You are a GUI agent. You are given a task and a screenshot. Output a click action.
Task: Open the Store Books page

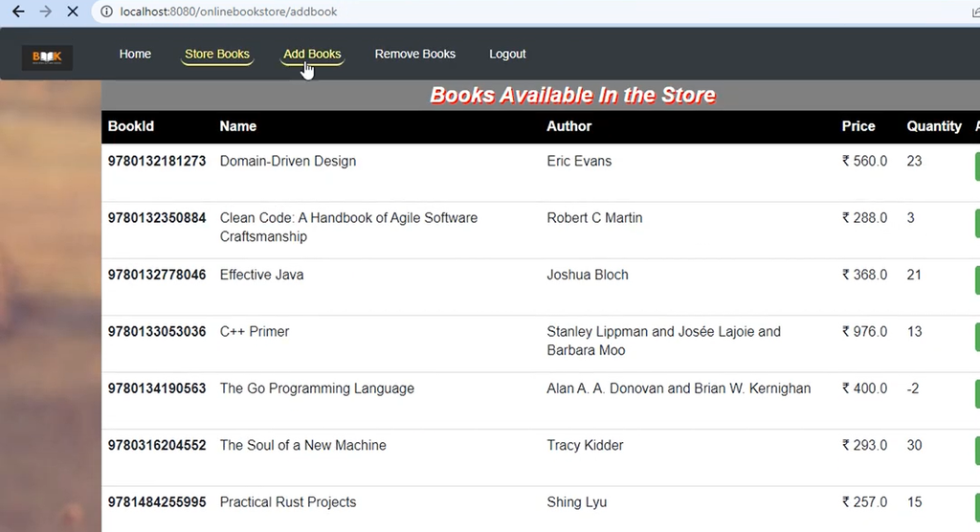click(x=217, y=54)
